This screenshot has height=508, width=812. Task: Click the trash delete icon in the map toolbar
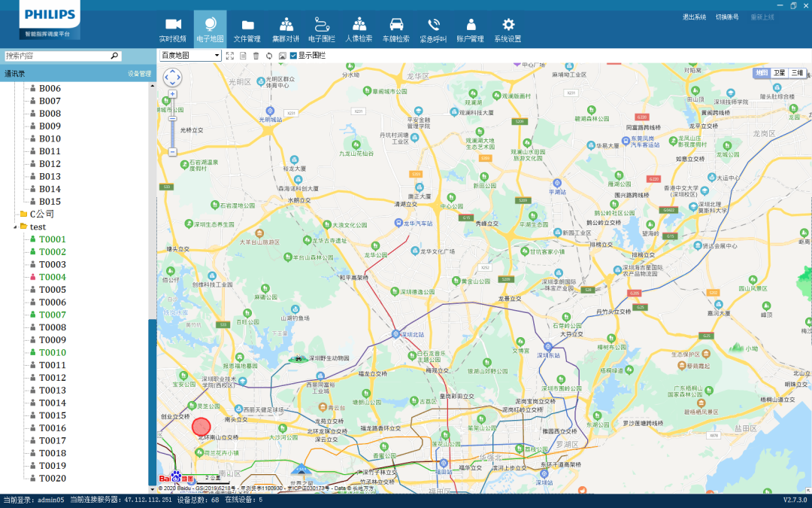(256, 56)
